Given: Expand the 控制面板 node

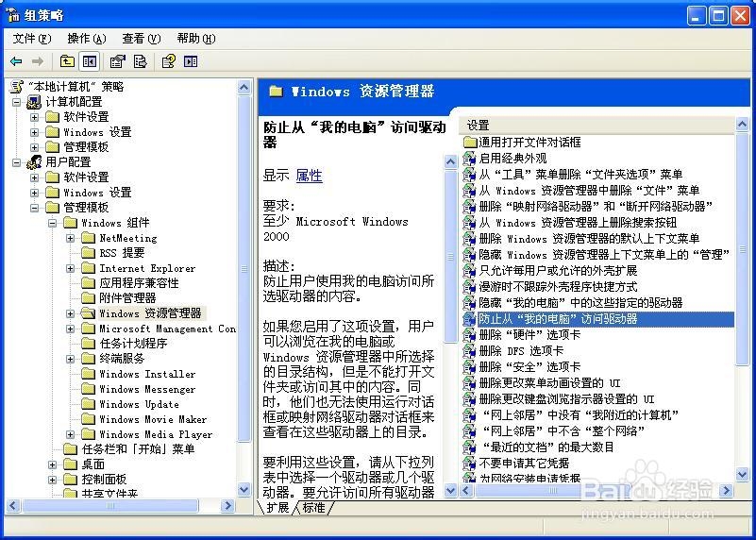Looking at the screenshot, I should tap(52, 480).
